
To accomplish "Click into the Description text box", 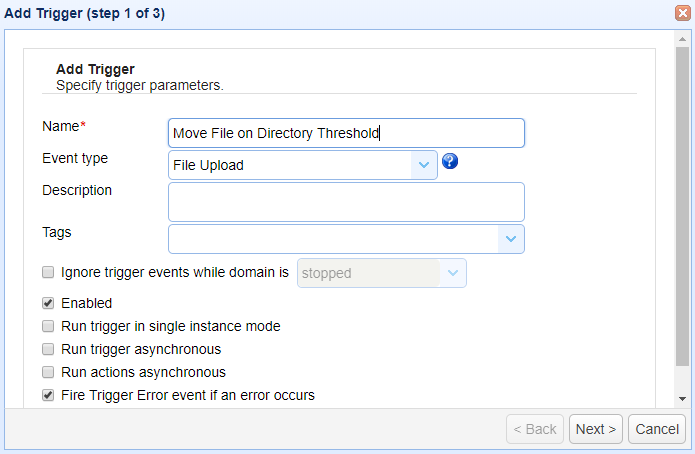I will tap(346, 201).
